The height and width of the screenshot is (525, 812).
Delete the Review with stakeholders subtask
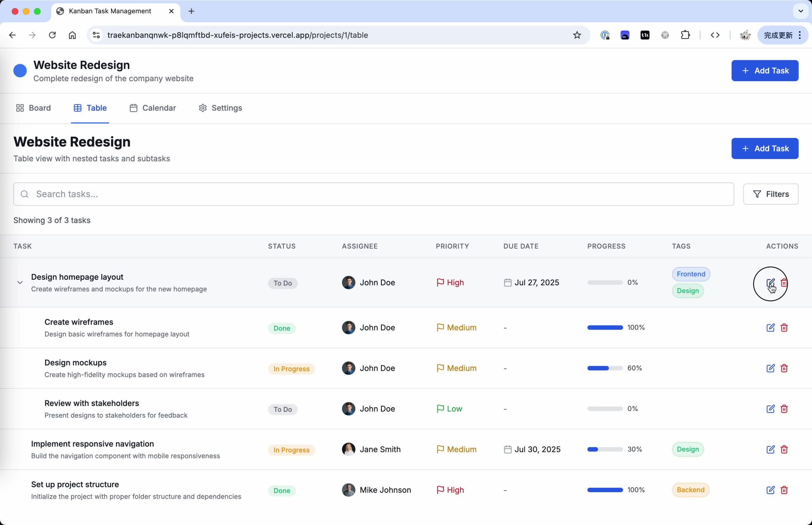pos(784,409)
